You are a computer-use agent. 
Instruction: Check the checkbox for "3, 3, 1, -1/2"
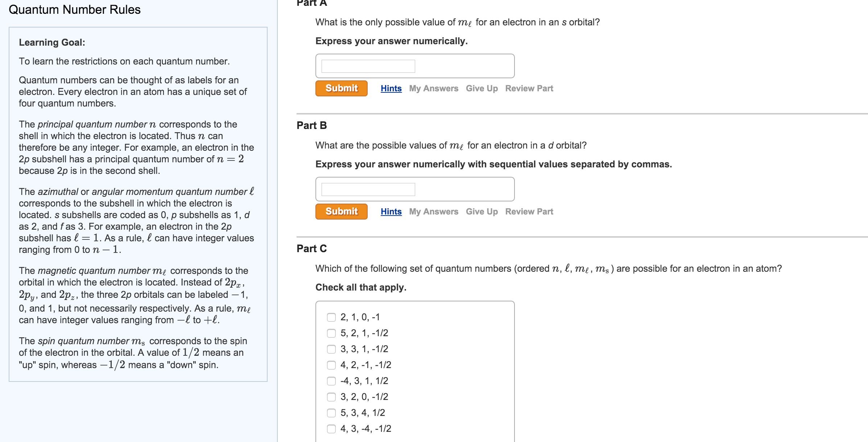point(331,349)
